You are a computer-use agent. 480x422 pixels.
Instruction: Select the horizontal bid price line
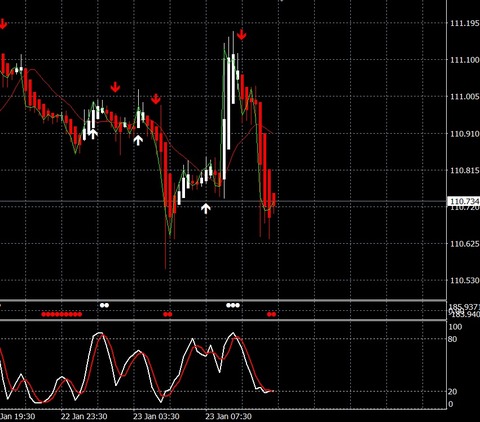point(223,201)
